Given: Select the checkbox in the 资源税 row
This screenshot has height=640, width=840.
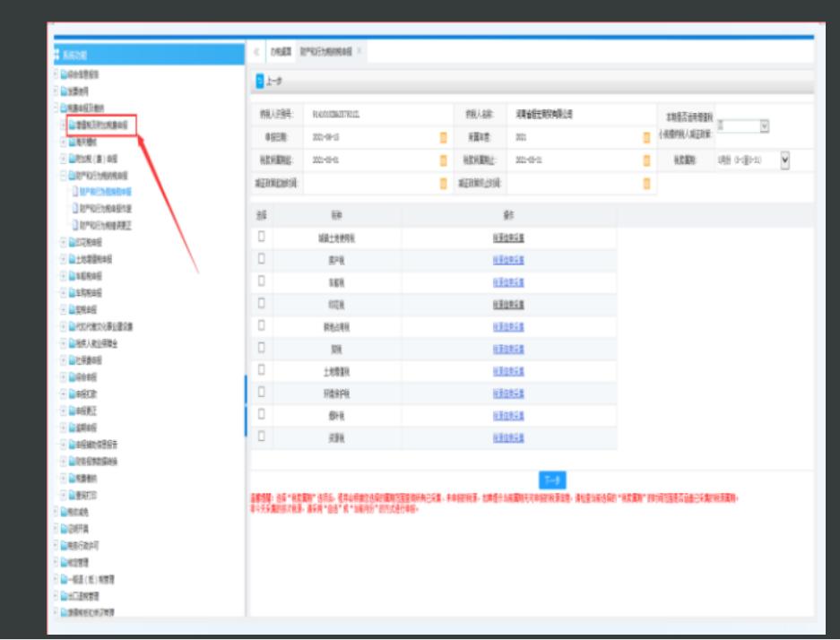Looking at the screenshot, I should coord(262,436).
